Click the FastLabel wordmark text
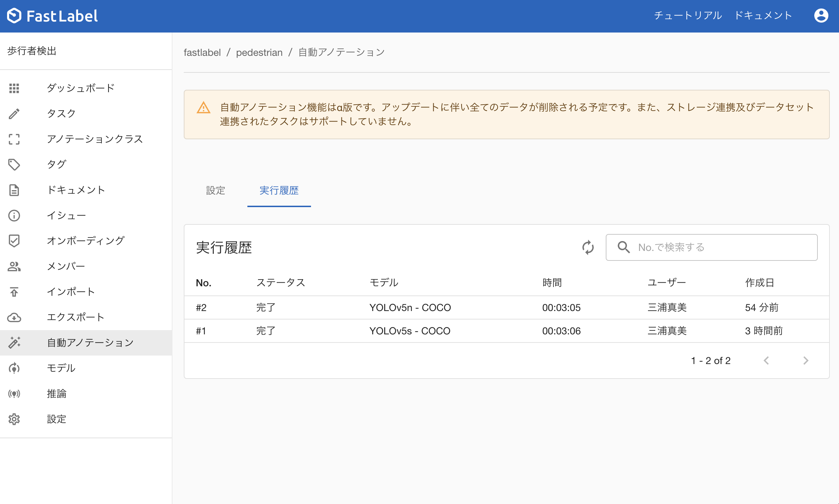 [62, 16]
